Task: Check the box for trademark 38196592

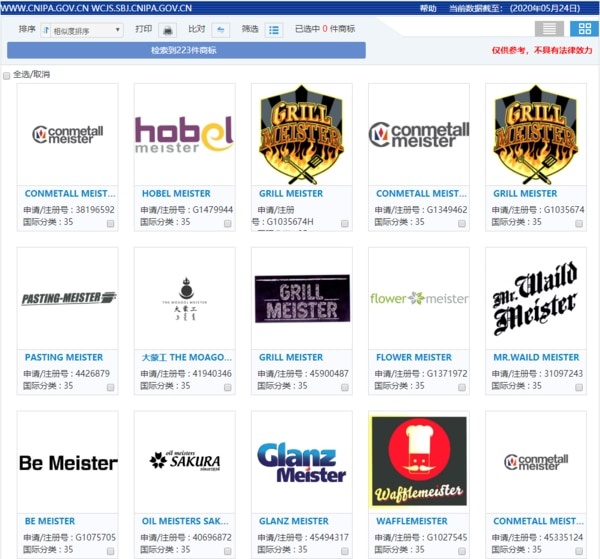Action: (110, 223)
